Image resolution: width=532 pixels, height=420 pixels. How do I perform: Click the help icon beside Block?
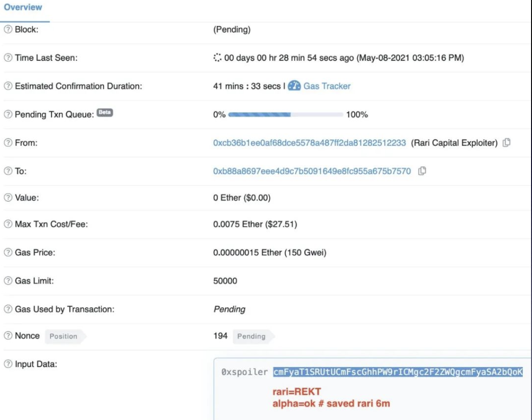pyautogui.click(x=8, y=29)
